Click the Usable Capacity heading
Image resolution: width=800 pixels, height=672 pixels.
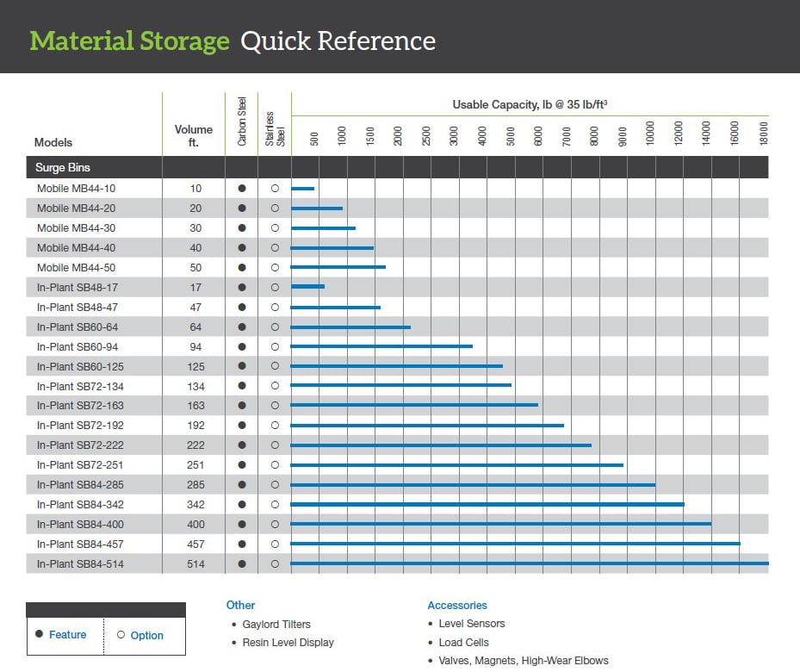[530, 104]
